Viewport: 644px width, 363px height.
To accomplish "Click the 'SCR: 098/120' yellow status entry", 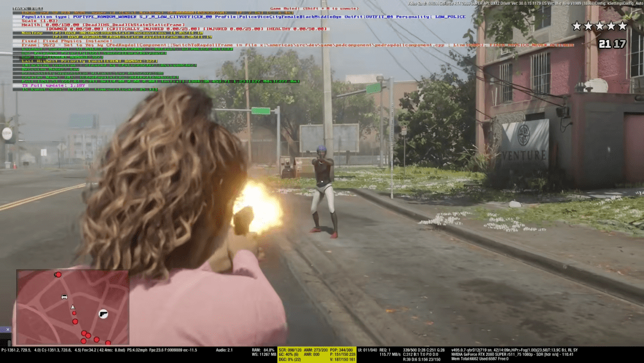I will pyautogui.click(x=290, y=350).
